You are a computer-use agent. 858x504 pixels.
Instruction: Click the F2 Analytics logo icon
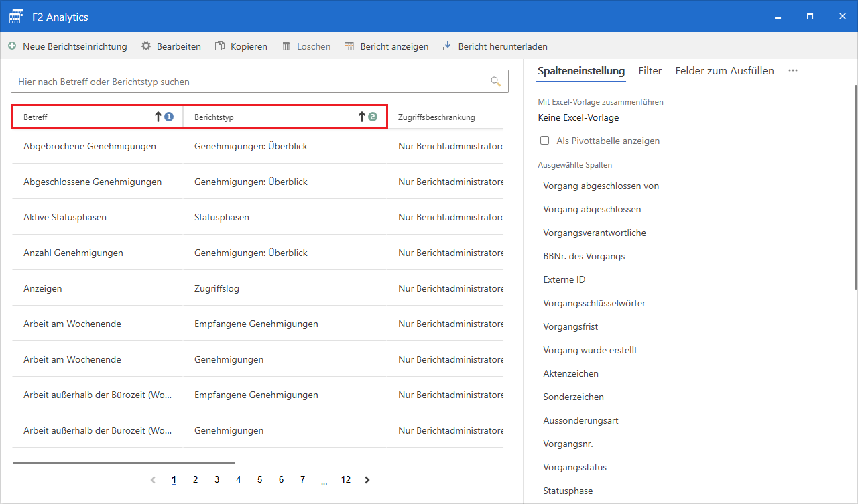pos(15,16)
